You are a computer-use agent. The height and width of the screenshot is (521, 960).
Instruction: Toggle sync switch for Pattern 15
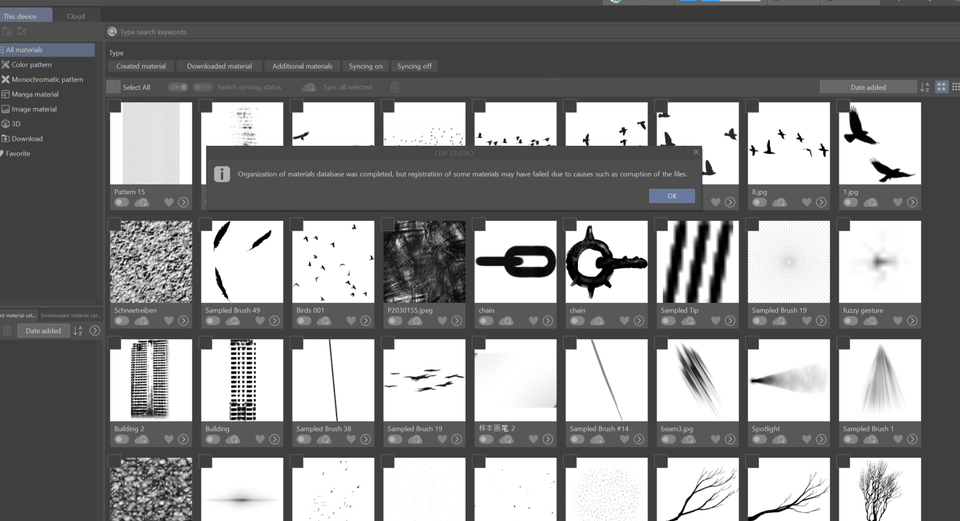point(121,202)
